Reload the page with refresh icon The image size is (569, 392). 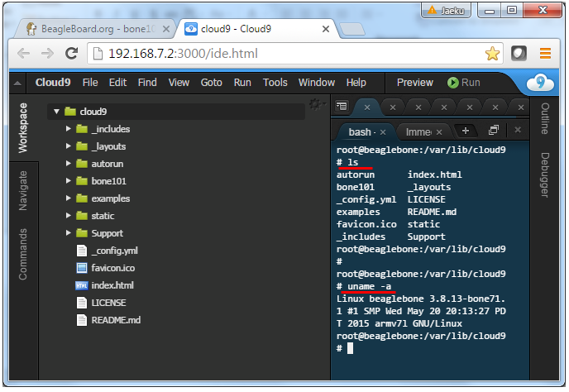[71, 54]
